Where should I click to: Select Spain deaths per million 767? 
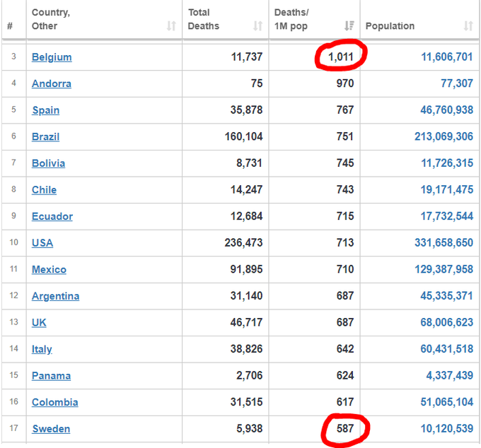345,110
